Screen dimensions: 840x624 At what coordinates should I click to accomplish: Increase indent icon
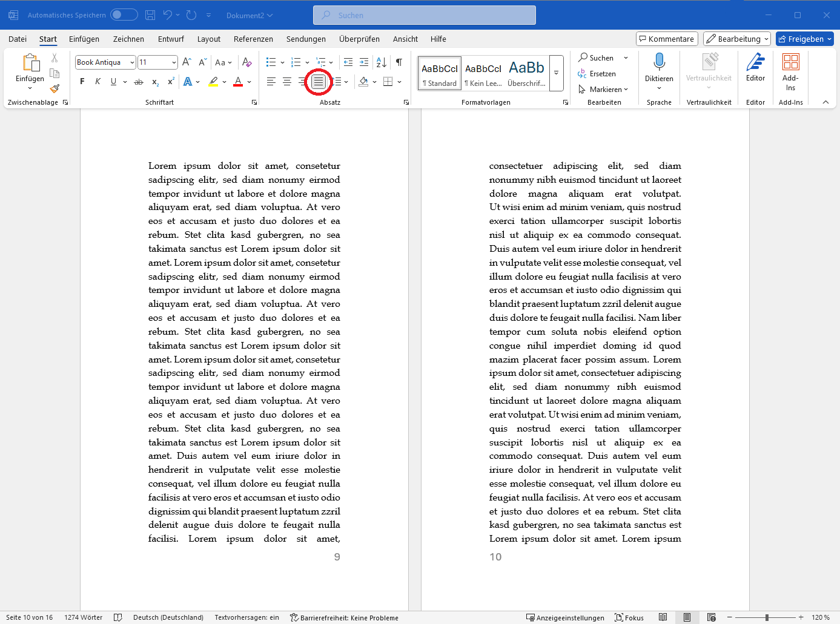(x=364, y=62)
